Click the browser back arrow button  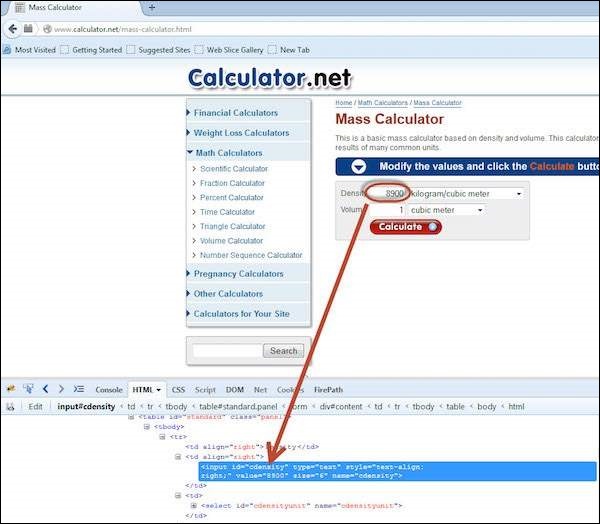coord(12,29)
